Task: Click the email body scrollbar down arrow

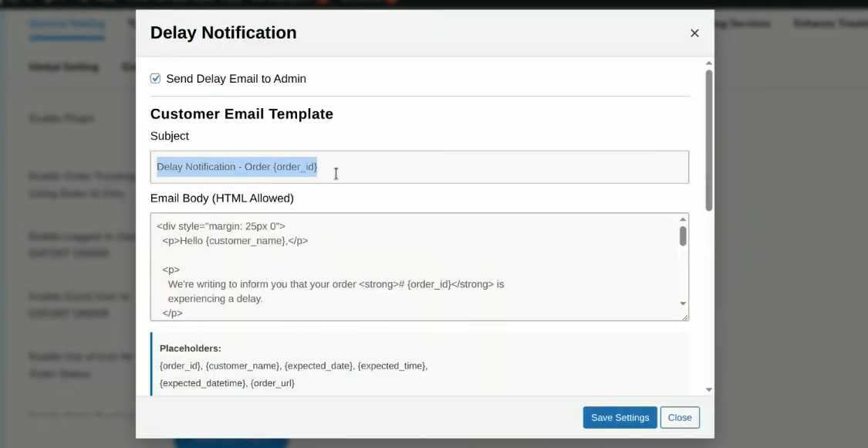Action: point(683,304)
